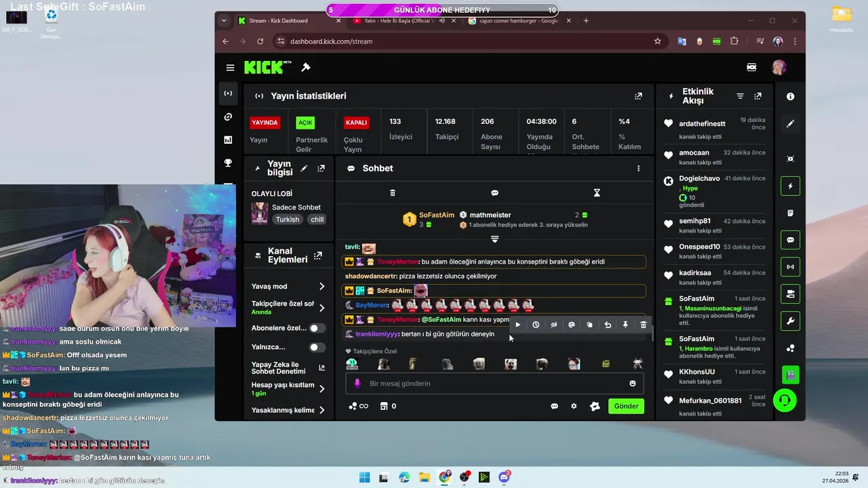This screenshot has height=488, width=868.
Task: Pop out the Yayın bilgisi panel
Action: [x=321, y=168]
